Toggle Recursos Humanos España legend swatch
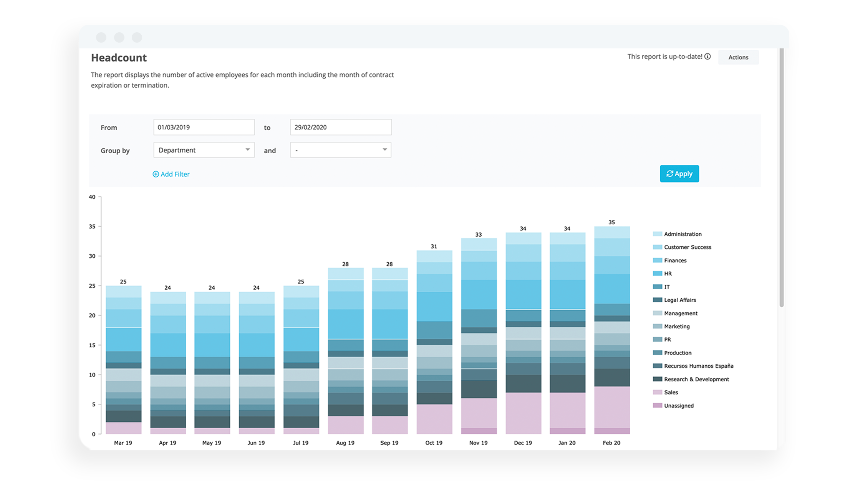The width and height of the screenshot is (868, 484). tap(657, 366)
